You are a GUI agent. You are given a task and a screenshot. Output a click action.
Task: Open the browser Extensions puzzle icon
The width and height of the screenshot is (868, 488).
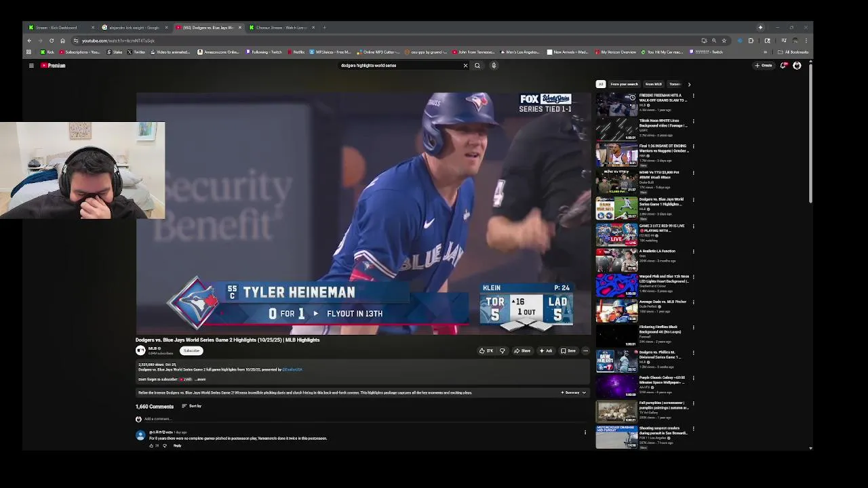click(751, 41)
